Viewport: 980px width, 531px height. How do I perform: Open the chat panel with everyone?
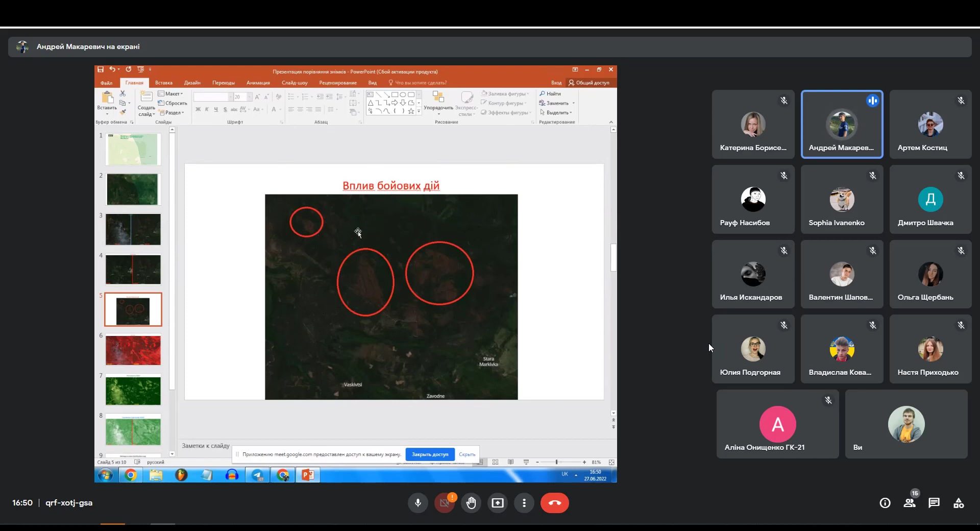[x=934, y=503]
